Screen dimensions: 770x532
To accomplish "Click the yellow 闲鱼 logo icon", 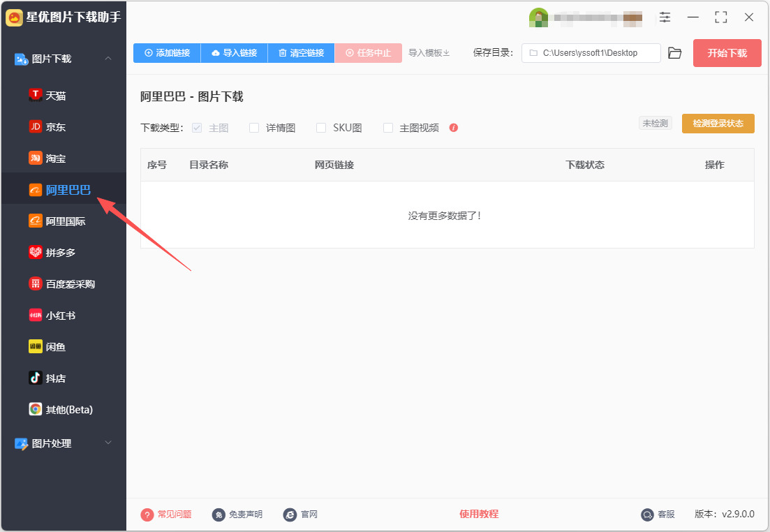I will click(x=36, y=347).
